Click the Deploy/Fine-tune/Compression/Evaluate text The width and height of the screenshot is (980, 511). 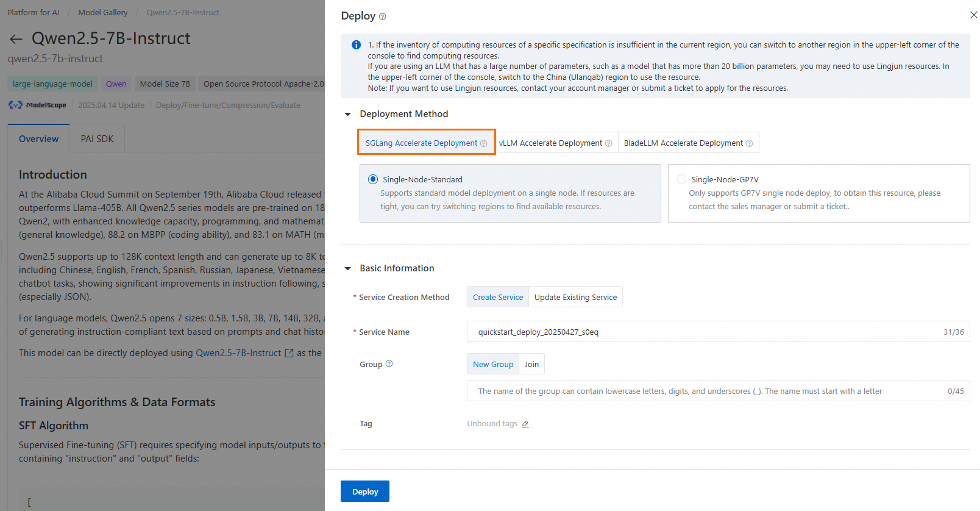click(x=228, y=105)
